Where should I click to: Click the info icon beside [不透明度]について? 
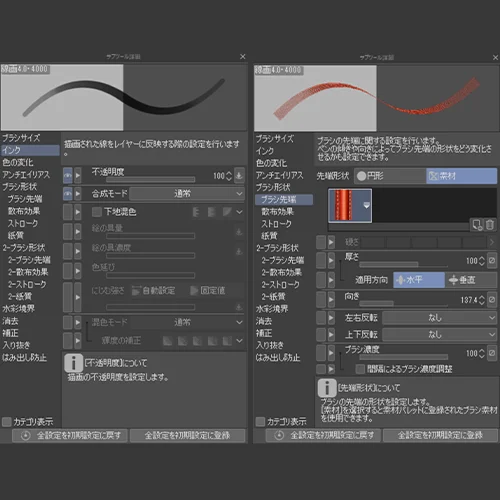coord(73,363)
